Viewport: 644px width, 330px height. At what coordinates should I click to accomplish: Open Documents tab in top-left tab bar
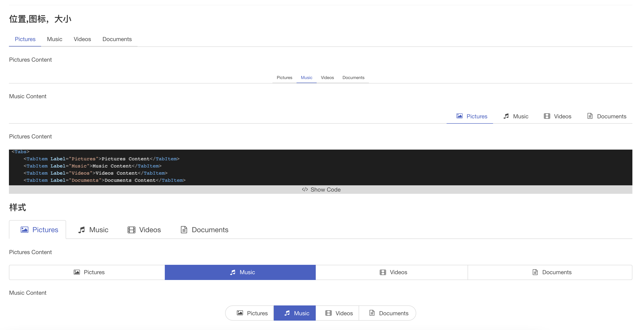click(x=117, y=39)
